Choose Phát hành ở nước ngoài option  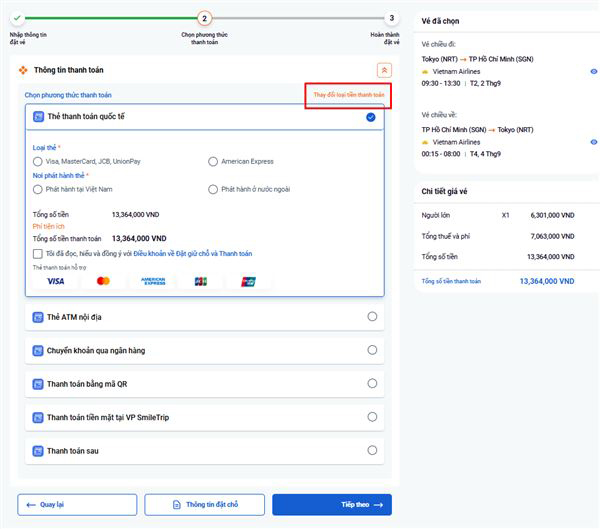(213, 189)
